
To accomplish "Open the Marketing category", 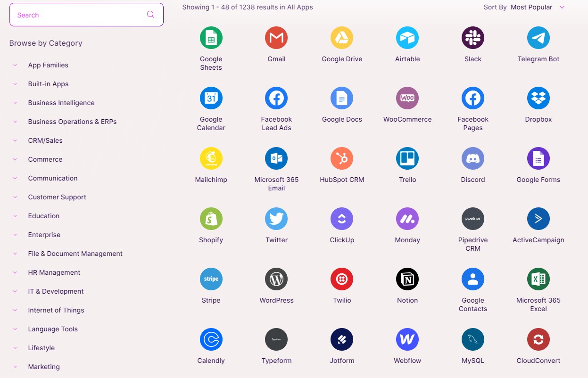I will pyautogui.click(x=44, y=367).
